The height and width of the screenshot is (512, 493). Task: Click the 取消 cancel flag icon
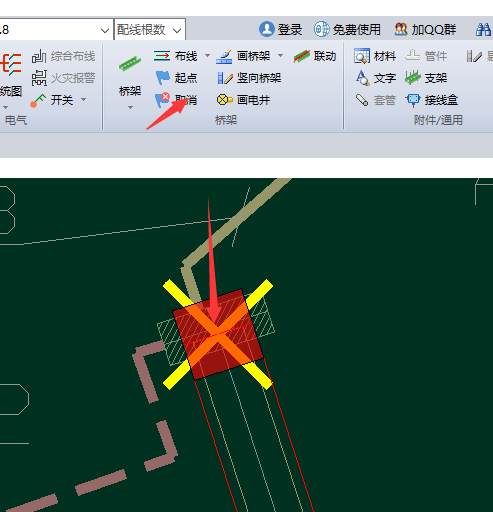coord(162,100)
